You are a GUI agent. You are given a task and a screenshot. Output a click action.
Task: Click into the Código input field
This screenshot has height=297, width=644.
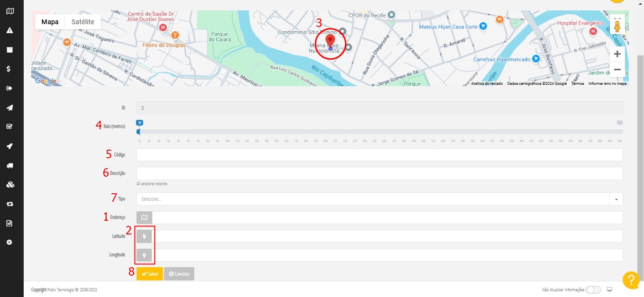coord(379,155)
